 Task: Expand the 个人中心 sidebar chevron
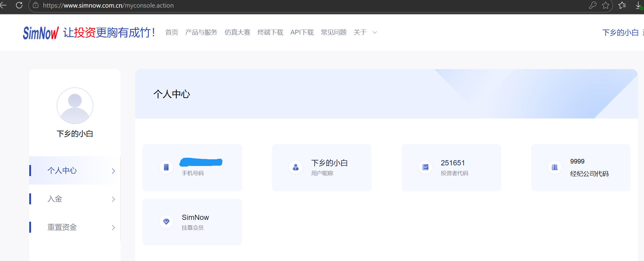[x=113, y=171]
